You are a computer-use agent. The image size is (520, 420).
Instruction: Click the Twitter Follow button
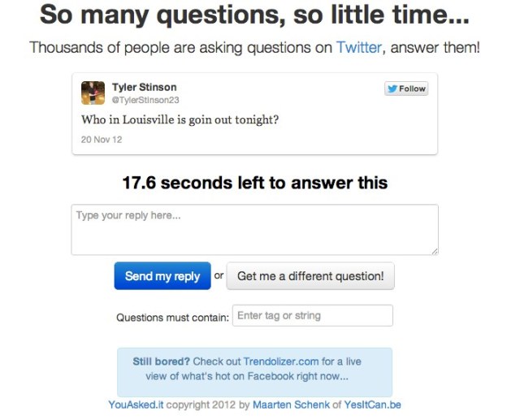[406, 89]
